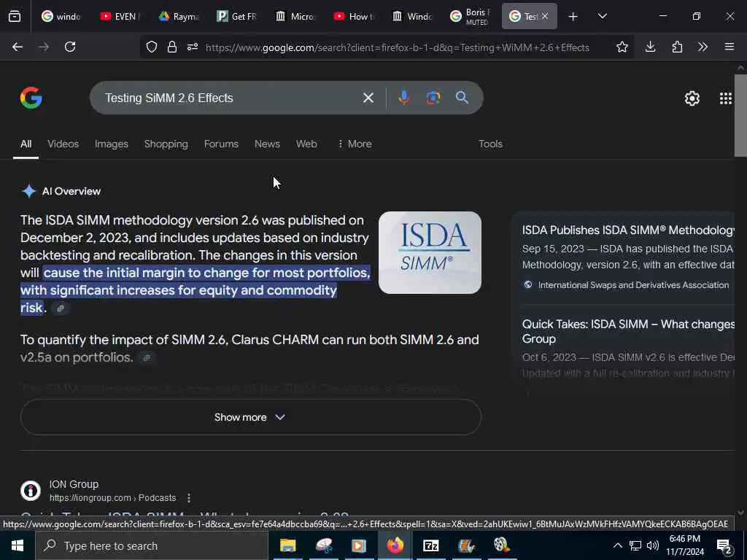Switch to the 'windo' Google tab

pos(61,16)
